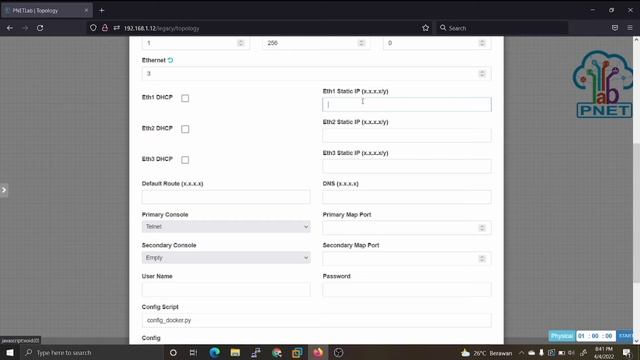Image resolution: width=640 pixels, height=360 pixels.
Task: Enable the Eth2 DHCP checkbox
Action: coord(185,129)
